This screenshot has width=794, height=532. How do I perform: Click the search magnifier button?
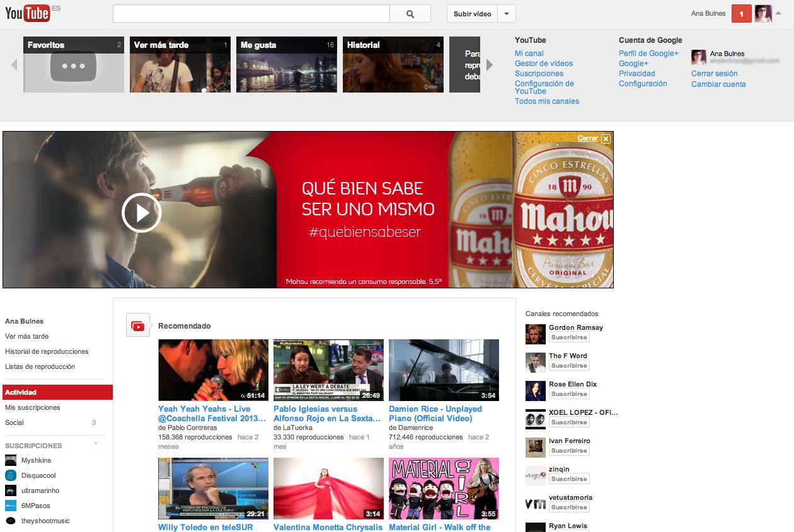(x=410, y=14)
